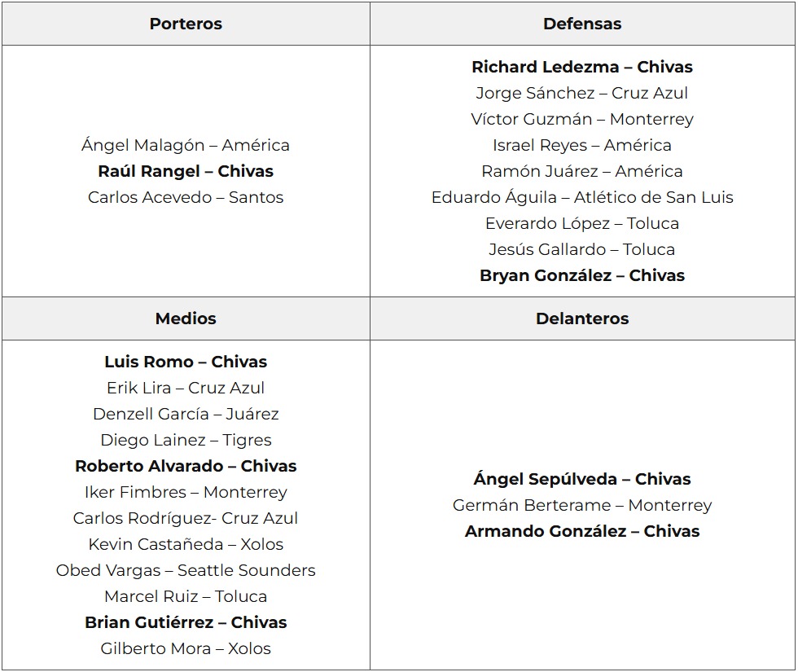798x672 pixels.
Task: Click Brian Gutiérrez – Chivas entry
Action: (186, 622)
